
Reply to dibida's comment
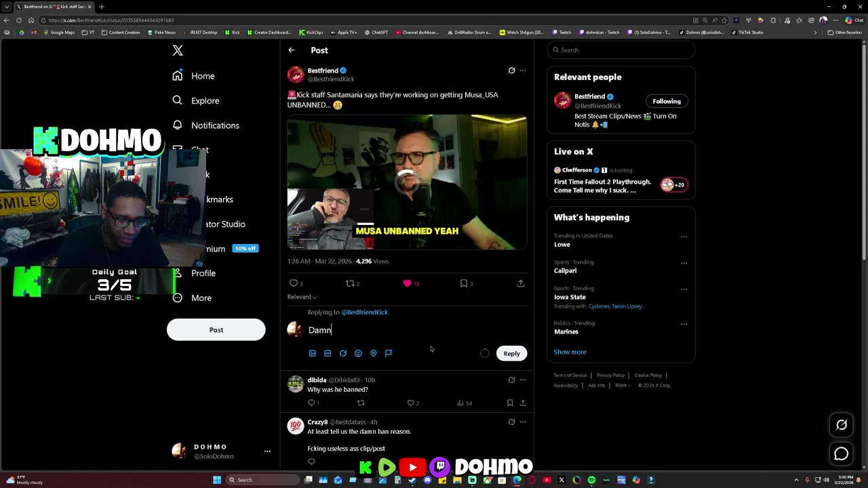(312, 403)
